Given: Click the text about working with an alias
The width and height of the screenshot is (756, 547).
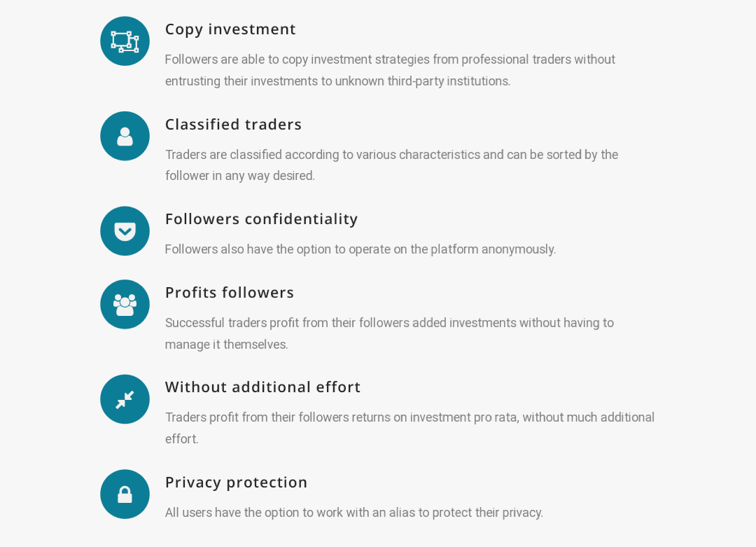Looking at the screenshot, I should coord(353,513).
